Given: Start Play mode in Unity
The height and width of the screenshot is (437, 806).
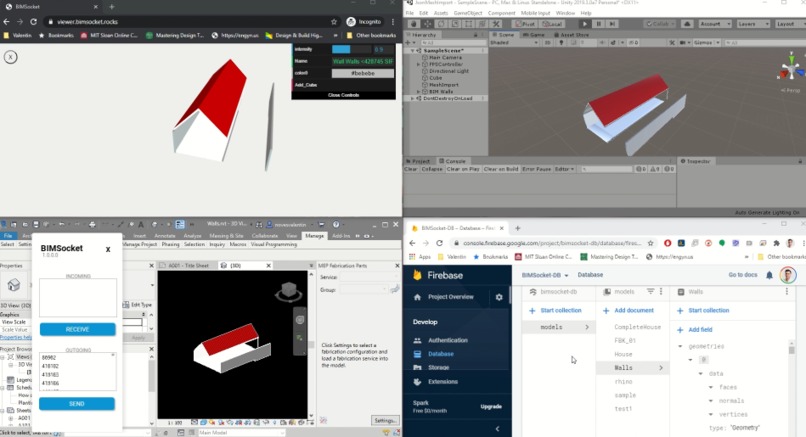Looking at the screenshot, I should [x=584, y=24].
